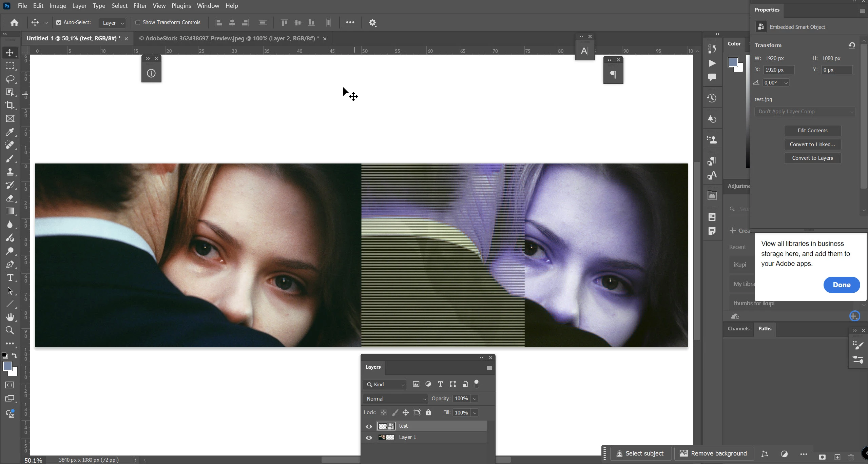The width and height of the screenshot is (868, 464).
Task: Select the Zoom tool in toolbar
Action: click(10, 330)
